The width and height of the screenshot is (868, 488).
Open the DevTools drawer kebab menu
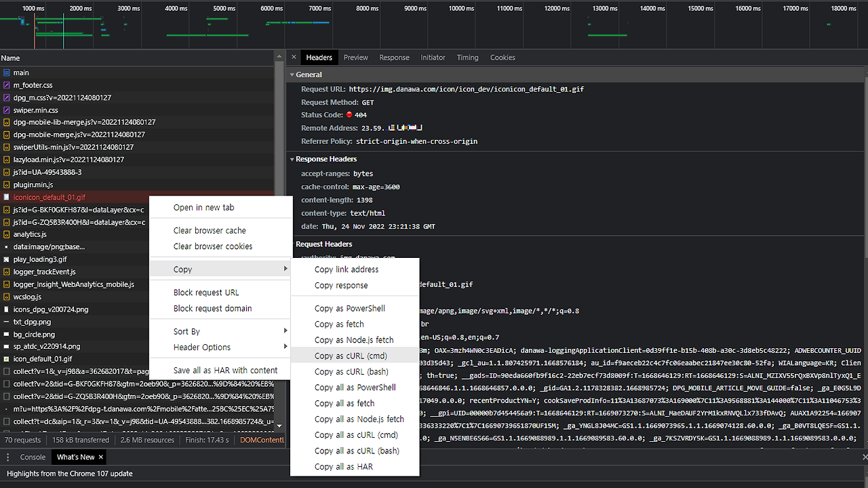click(x=8, y=457)
